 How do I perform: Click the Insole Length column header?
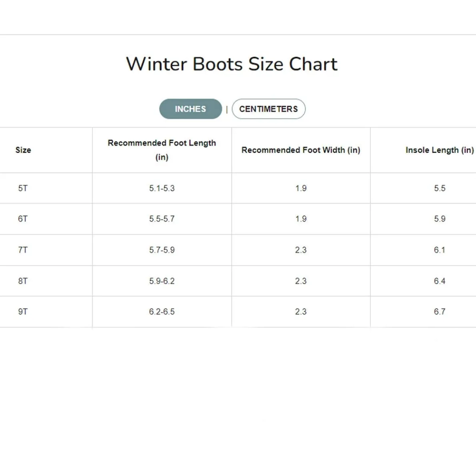click(x=439, y=150)
